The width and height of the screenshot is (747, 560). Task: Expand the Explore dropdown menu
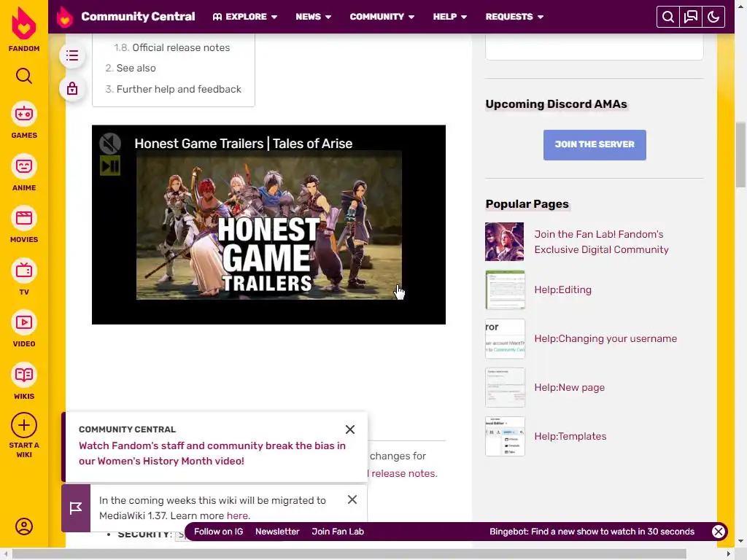point(245,17)
